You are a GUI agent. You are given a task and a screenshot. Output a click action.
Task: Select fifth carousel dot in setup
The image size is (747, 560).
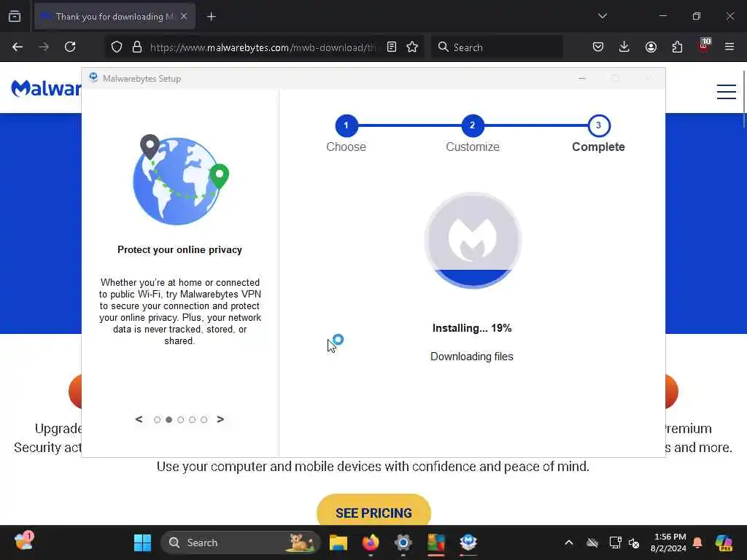204,419
